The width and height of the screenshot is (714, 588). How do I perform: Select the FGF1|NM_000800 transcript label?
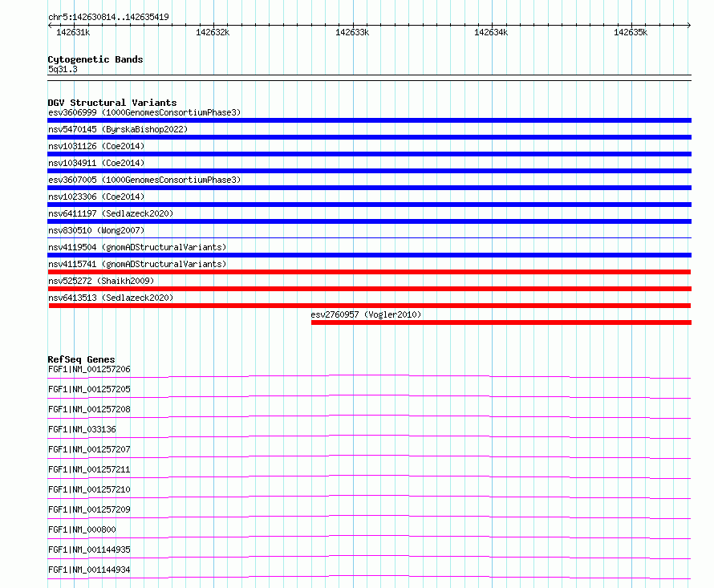82,529
